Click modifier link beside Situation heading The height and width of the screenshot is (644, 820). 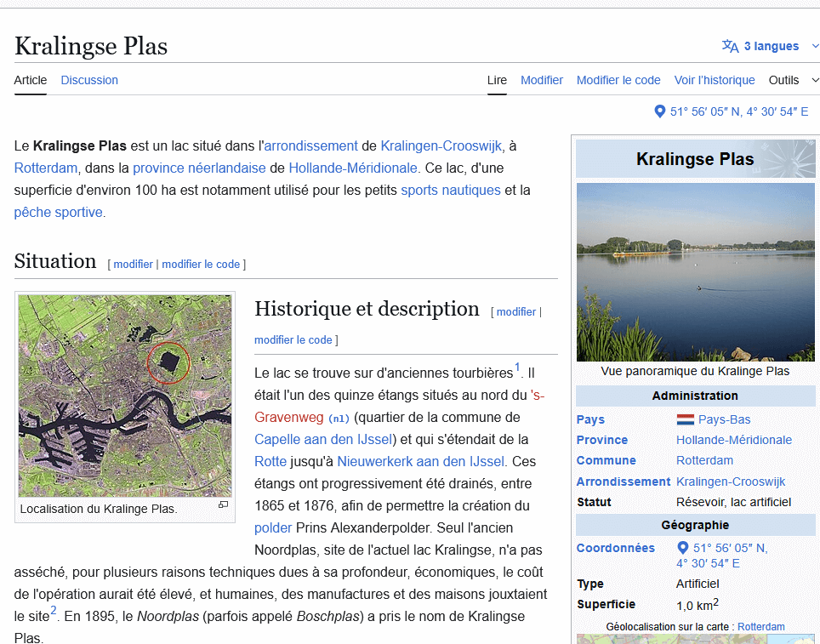click(x=133, y=264)
